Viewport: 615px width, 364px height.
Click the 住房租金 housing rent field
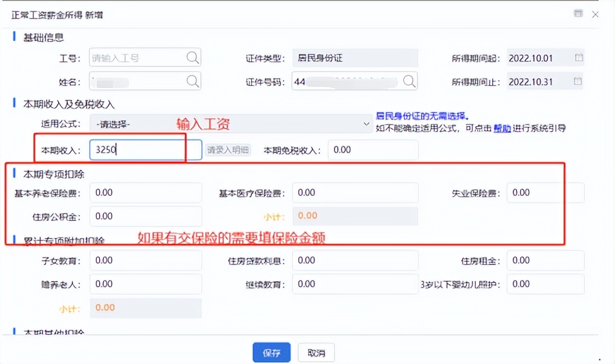pos(545,260)
